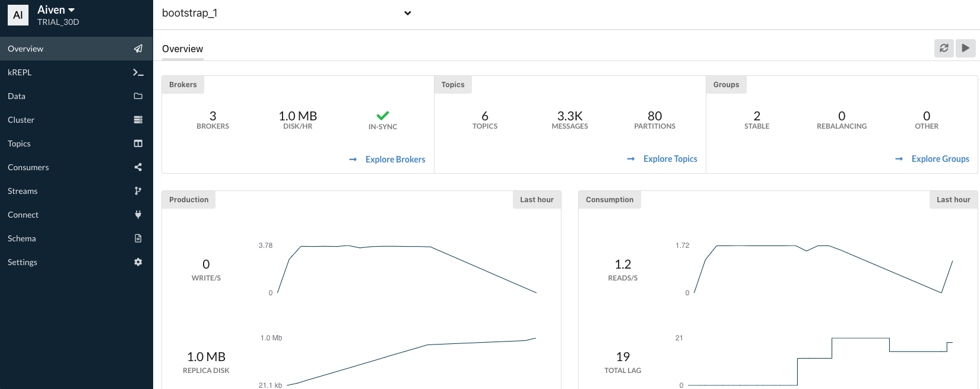This screenshot has width=980, height=389.
Task: Click the Topics table icon
Action: pos(138,144)
